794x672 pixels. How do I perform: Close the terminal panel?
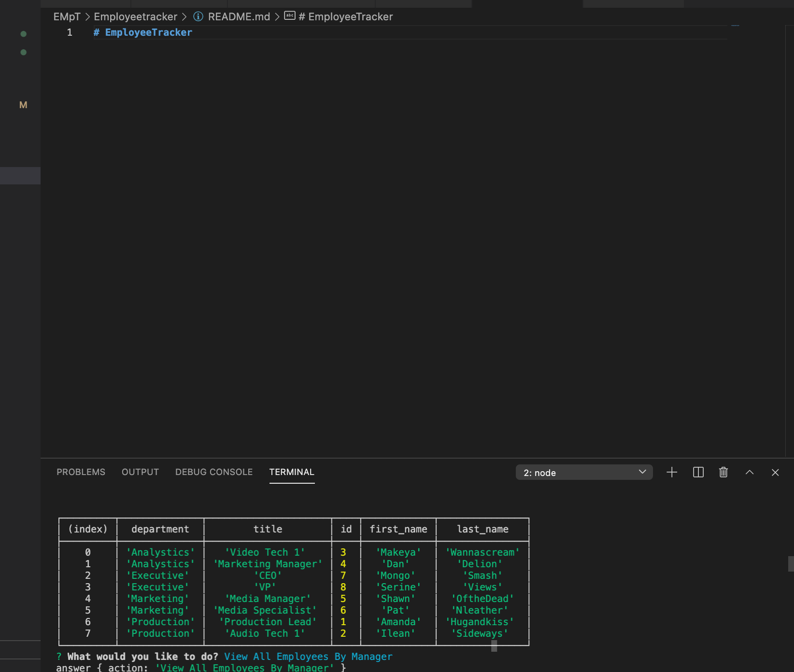coord(775,472)
